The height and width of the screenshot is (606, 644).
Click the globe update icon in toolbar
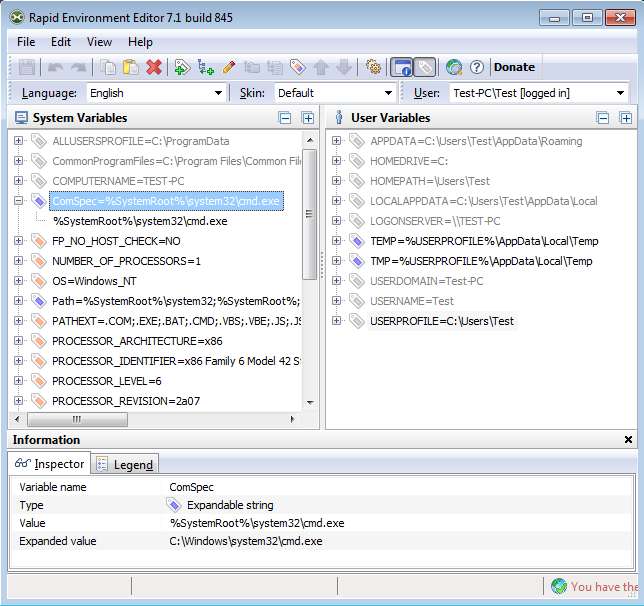(454, 67)
